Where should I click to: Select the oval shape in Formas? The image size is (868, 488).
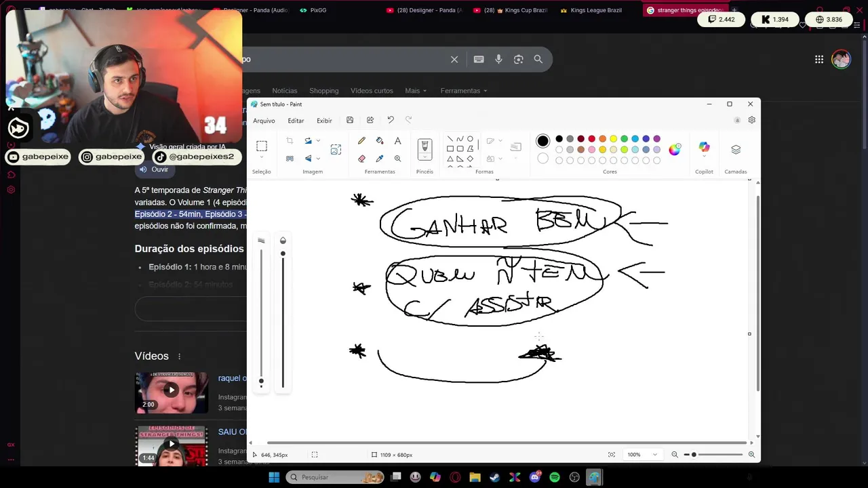pyautogui.click(x=470, y=139)
